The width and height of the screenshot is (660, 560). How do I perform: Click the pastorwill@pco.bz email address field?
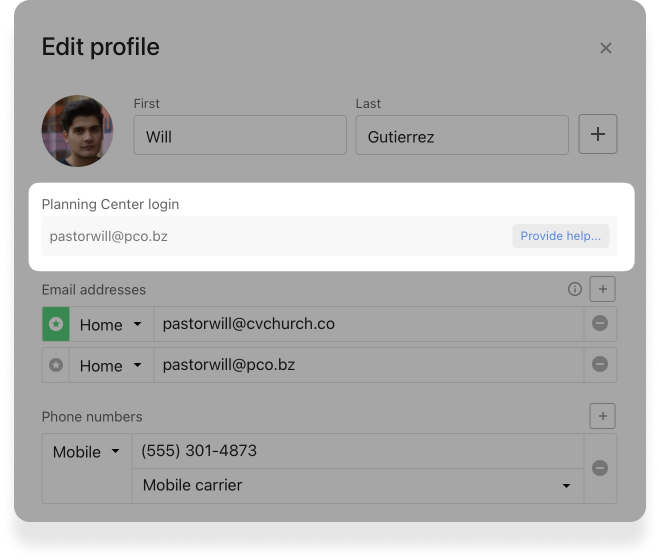tap(368, 365)
